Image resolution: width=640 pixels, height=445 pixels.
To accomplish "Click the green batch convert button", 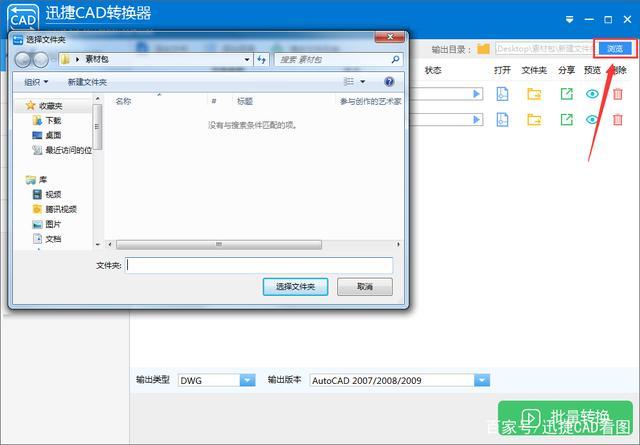I will pyautogui.click(x=565, y=418).
